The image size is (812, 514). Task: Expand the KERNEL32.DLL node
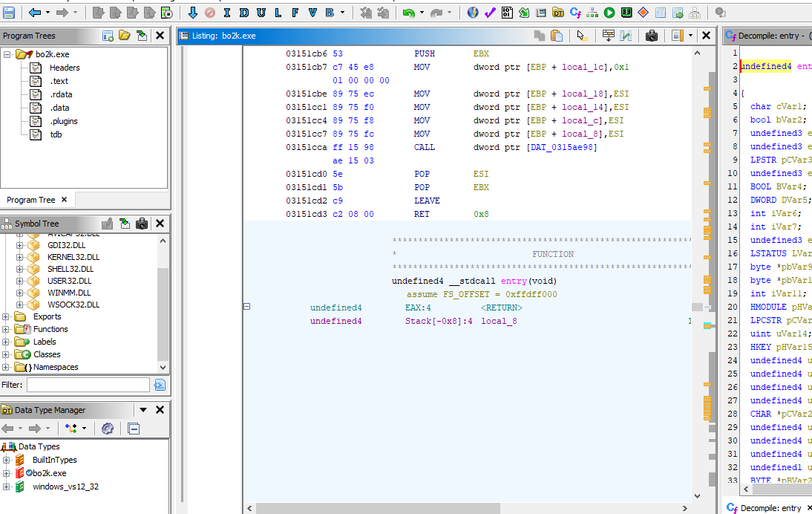coord(20,257)
